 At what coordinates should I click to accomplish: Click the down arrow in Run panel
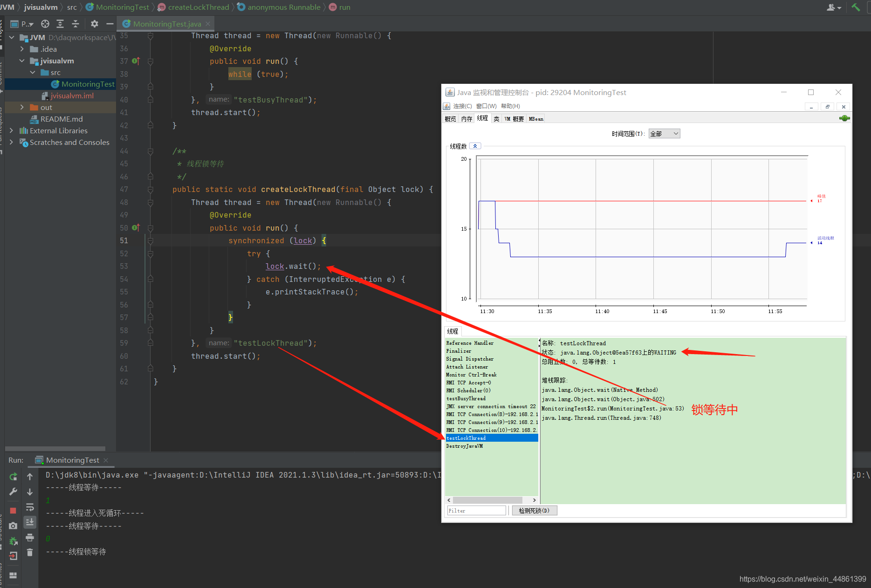(30, 492)
